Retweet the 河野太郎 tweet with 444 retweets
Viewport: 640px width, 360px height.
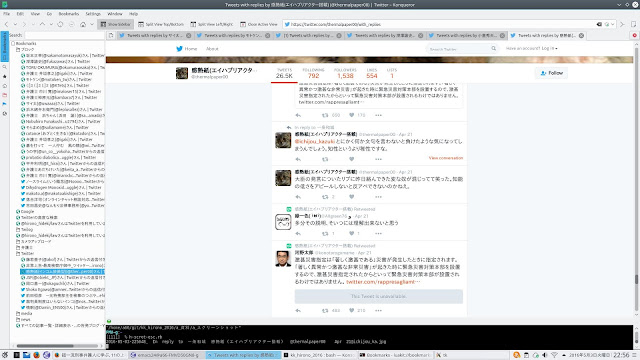pyautogui.click(x=325, y=311)
